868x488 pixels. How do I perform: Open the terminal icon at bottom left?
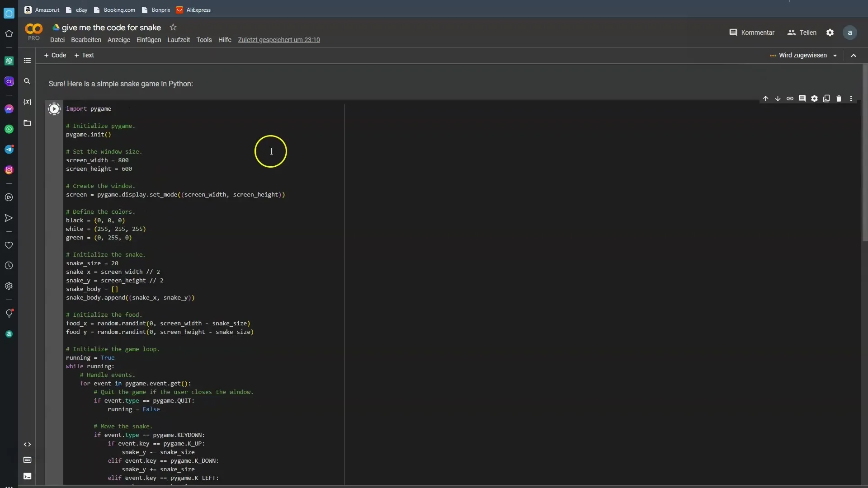[27, 476]
